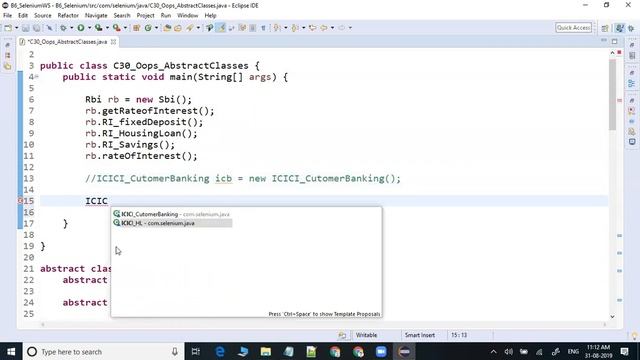Click the Quick Access search field

coord(573,28)
